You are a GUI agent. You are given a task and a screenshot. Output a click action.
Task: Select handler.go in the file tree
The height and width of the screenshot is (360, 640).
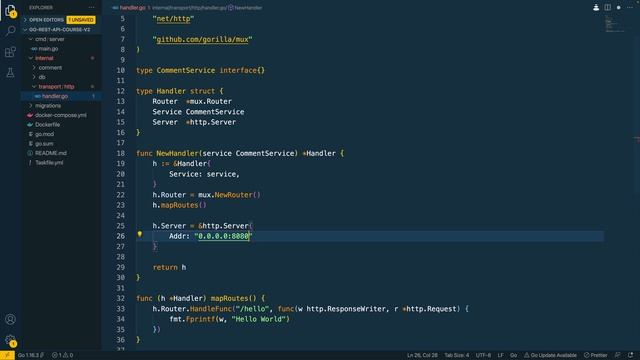pyautogui.click(x=55, y=96)
